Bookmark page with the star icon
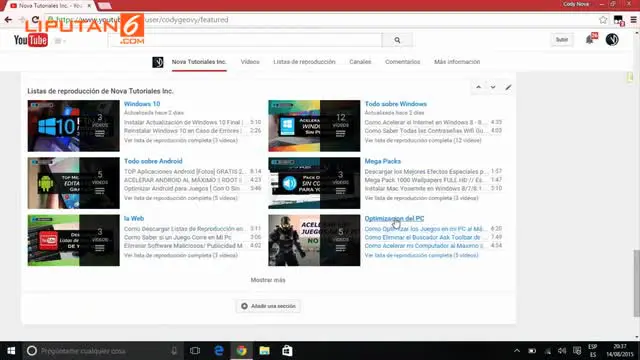Screen dimensions: 640x360 click(603, 20)
